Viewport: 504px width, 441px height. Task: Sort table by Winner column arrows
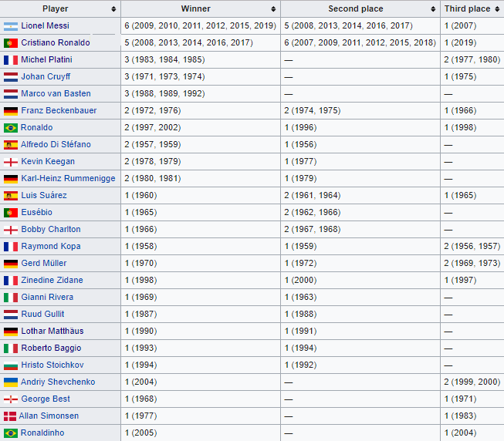274,8
